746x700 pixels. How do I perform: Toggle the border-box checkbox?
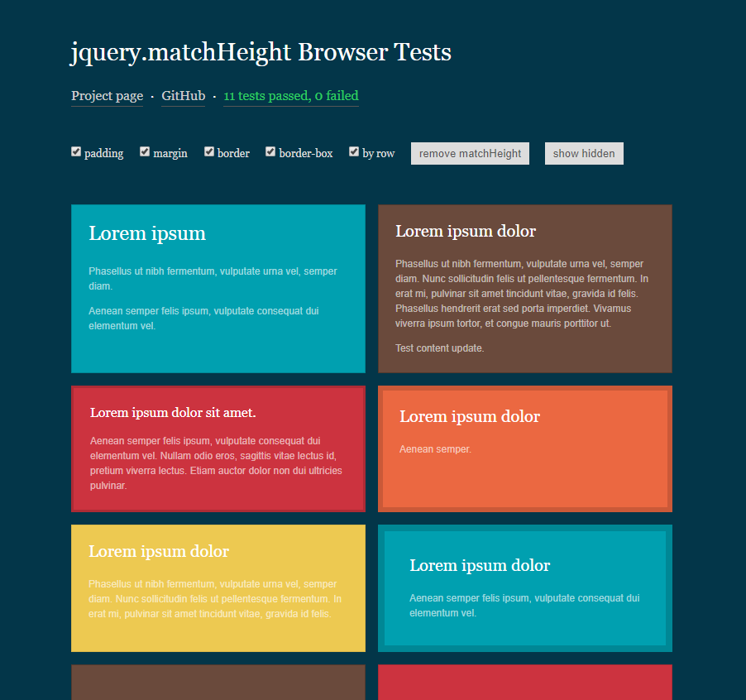270,151
